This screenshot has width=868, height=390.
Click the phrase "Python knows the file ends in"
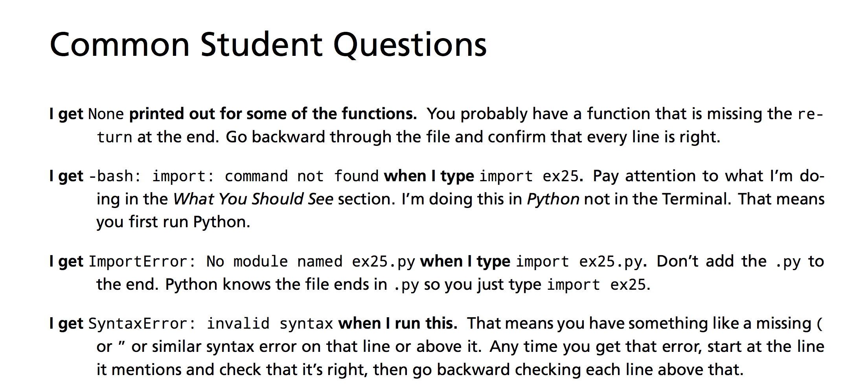[x=276, y=285]
